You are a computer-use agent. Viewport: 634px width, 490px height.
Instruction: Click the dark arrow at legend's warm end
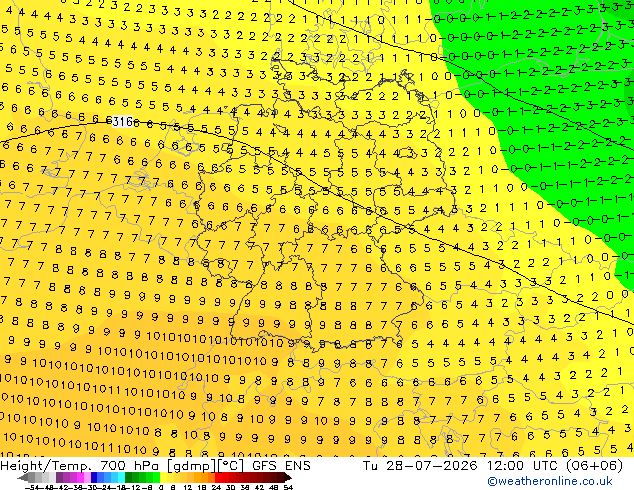pyautogui.click(x=288, y=477)
